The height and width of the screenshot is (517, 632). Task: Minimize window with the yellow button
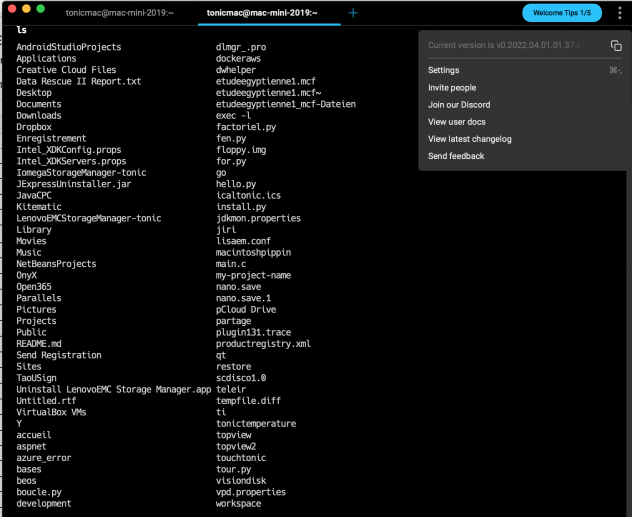(26, 8)
